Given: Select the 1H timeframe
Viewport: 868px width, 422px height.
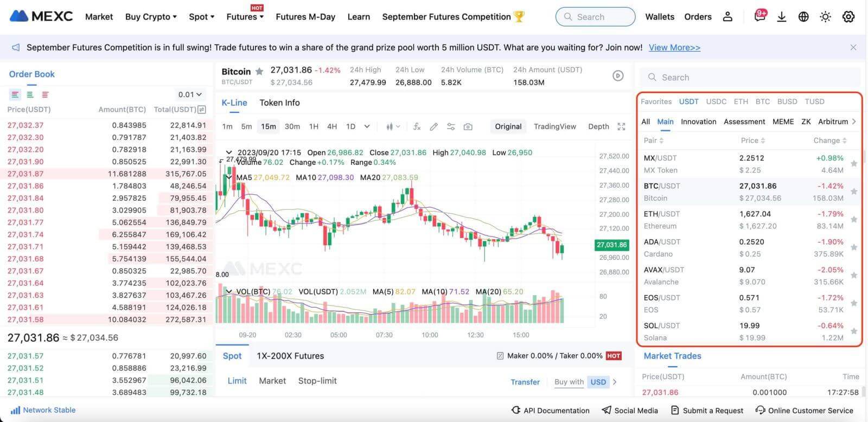Looking at the screenshot, I should tap(314, 126).
